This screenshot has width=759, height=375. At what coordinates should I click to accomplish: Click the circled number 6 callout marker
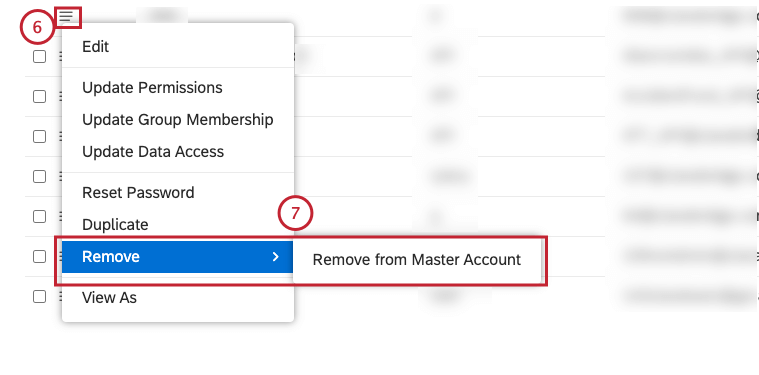click(x=37, y=28)
